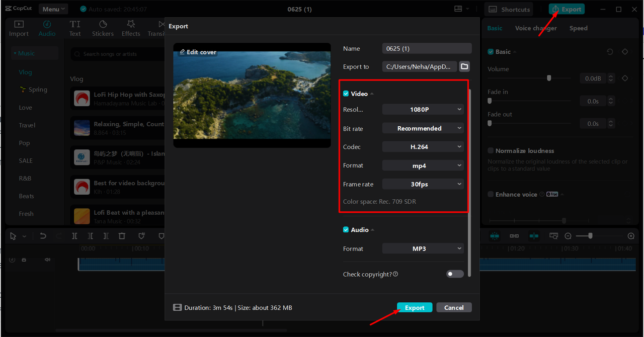Open the layout switcher icon in title bar
The height and width of the screenshot is (337, 644).
pos(458,9)
